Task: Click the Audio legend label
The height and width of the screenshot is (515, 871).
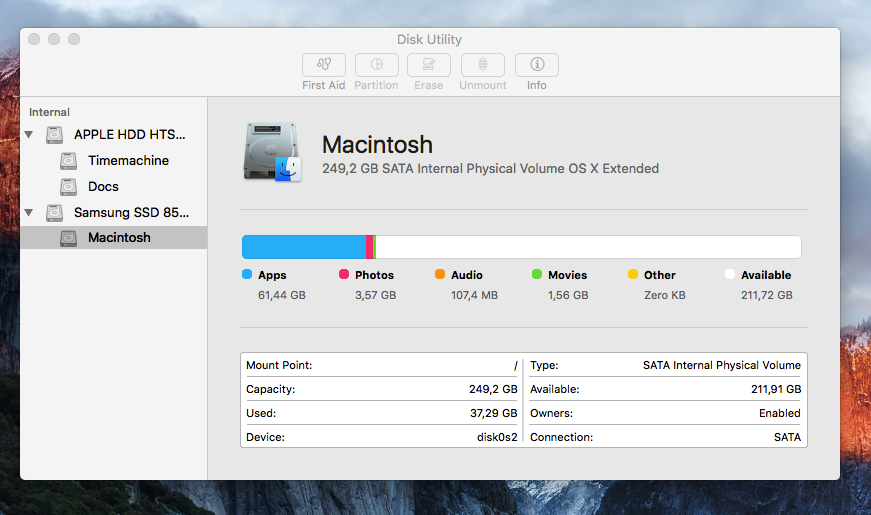Action: [x=467, y=275]
